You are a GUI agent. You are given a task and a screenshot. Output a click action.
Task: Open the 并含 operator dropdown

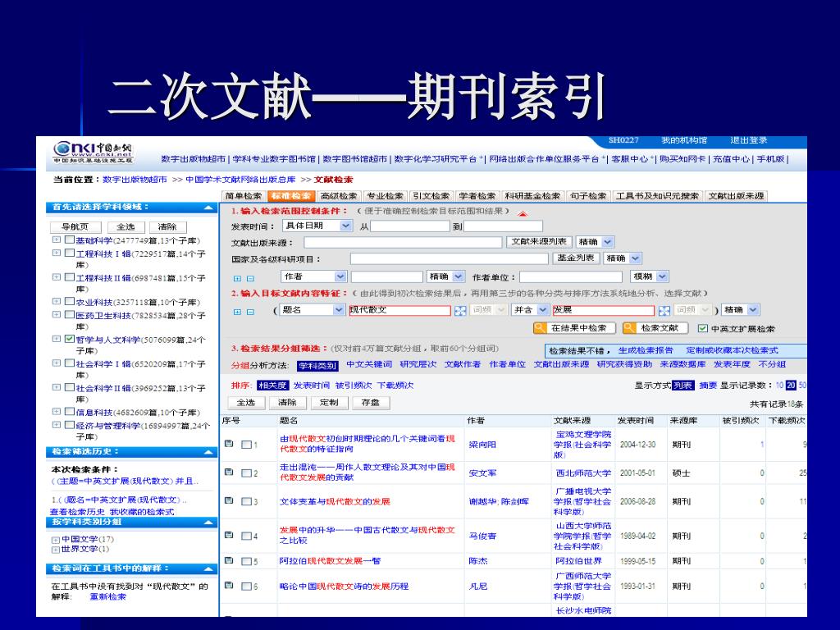[529, 309]
